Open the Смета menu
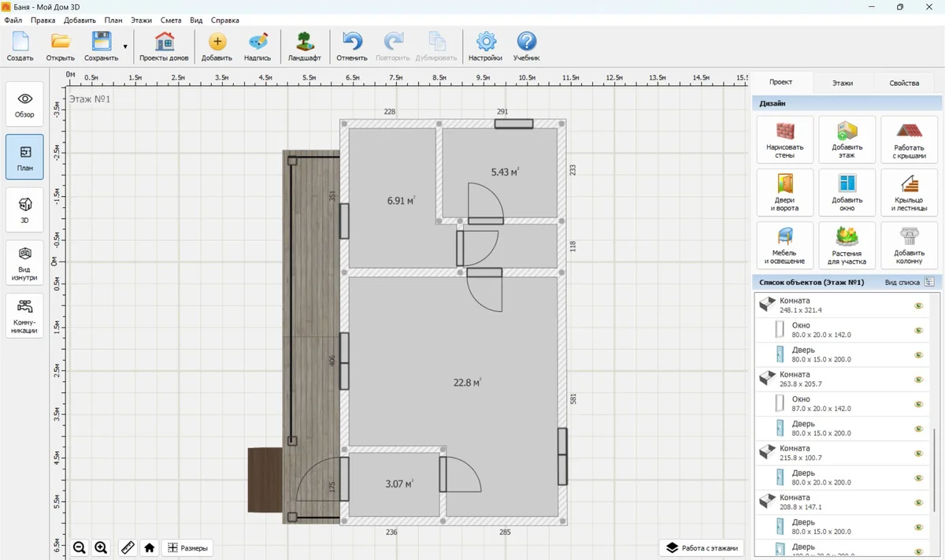The image size is (945, 560). [169, 20]
